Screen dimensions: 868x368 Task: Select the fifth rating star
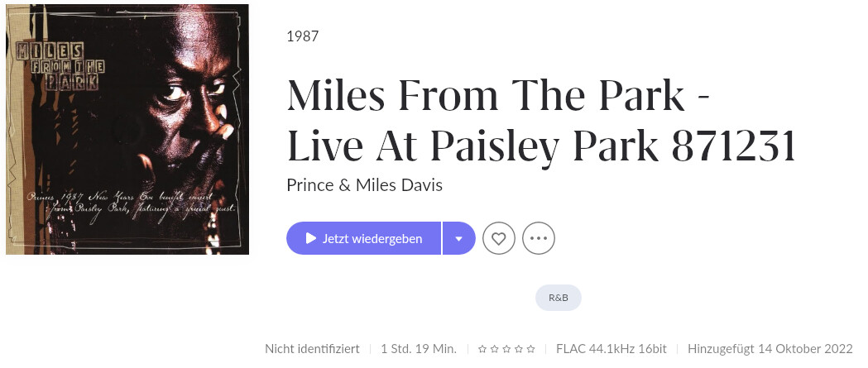point(531,349)
